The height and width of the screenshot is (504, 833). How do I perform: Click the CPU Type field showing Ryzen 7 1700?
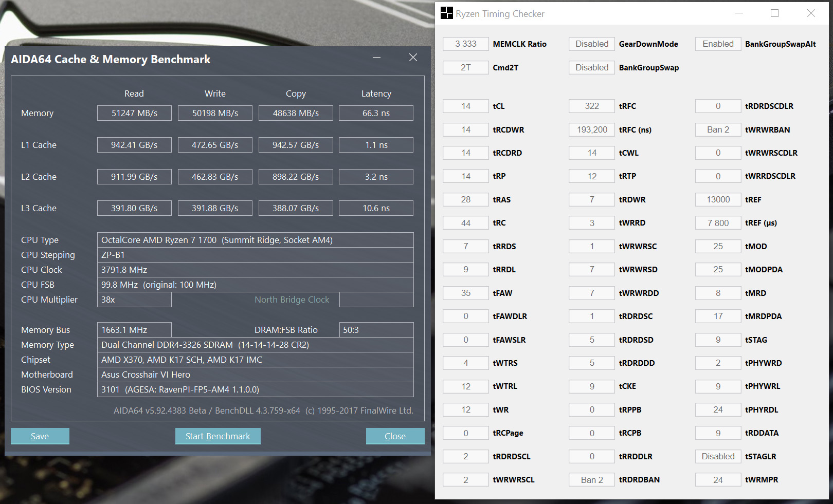pos(256,240)
